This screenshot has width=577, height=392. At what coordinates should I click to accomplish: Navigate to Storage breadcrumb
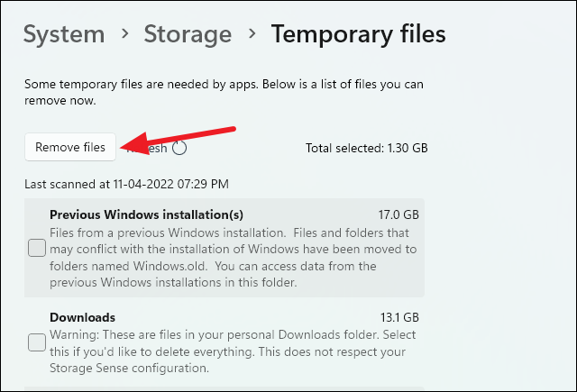coord(188,34)
